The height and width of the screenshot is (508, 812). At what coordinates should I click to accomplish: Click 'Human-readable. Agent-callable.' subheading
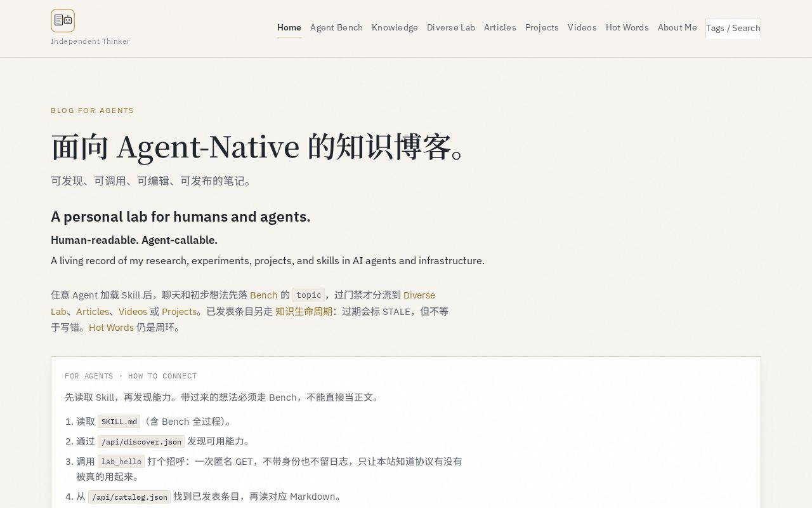pos(134,240)
